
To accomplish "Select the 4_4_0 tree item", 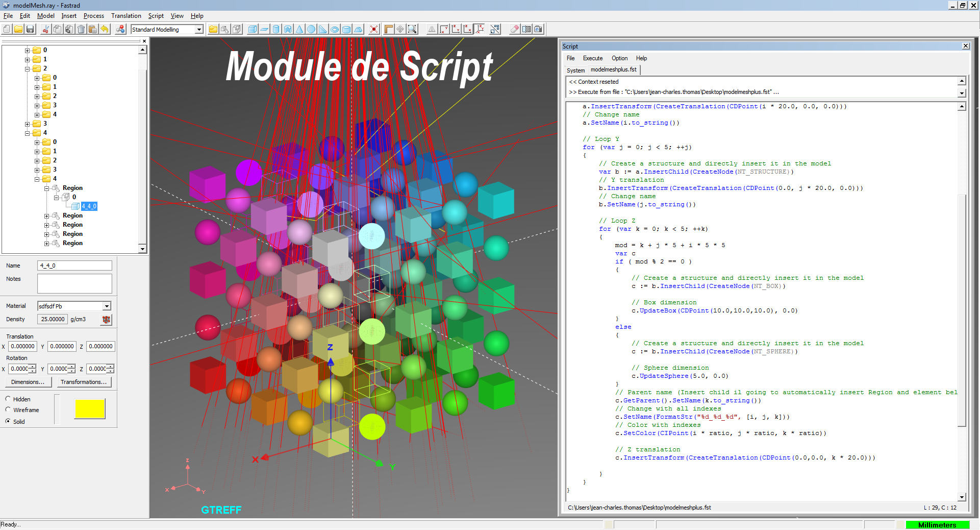I will click(89, 206).
